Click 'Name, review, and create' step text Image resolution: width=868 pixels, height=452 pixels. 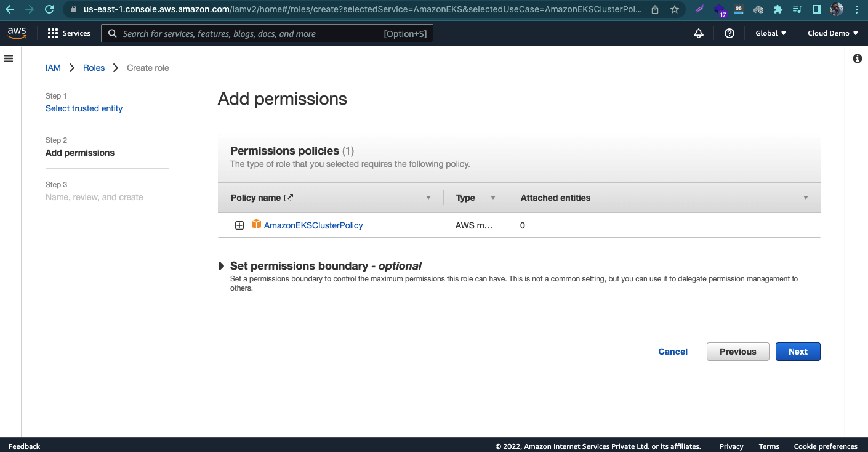click(x=94, y=197)
